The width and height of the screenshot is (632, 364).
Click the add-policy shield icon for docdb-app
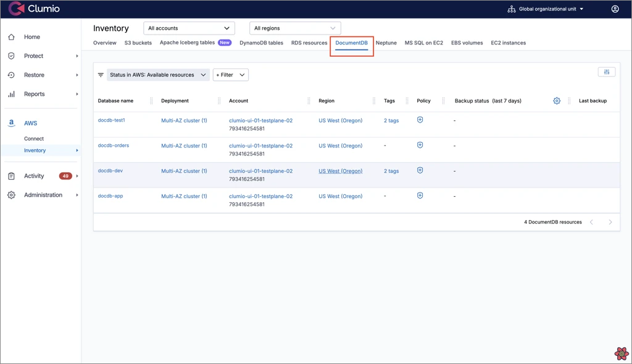420,196
